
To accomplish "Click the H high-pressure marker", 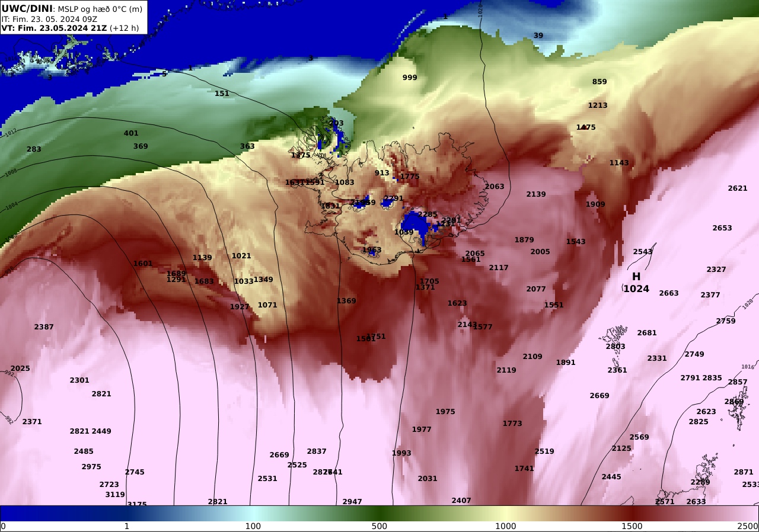I will click(636, 277).
